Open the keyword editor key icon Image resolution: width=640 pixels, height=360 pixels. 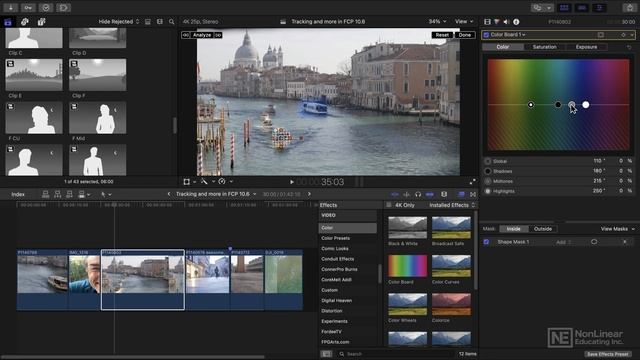pyautogui.click(x=28, y=7)
